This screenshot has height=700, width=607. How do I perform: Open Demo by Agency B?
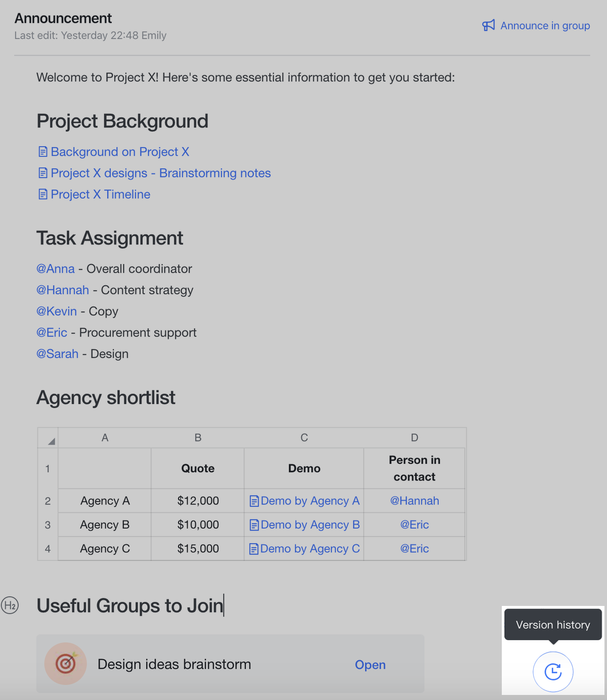tap(310, 524)
